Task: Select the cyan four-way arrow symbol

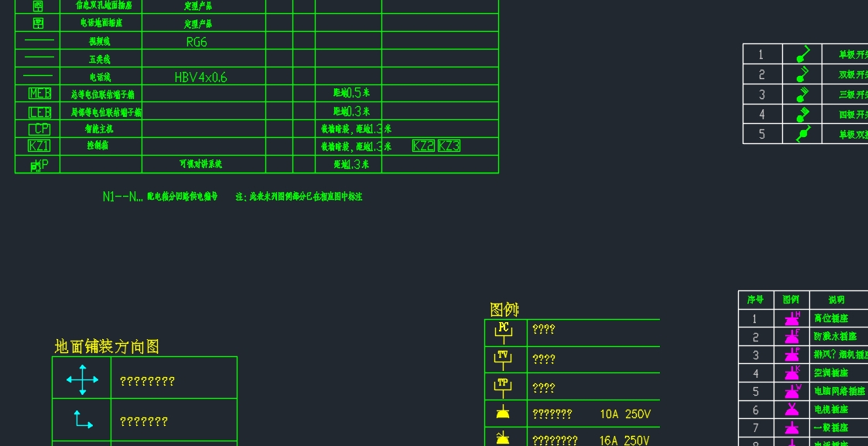Action: point(83,379)
